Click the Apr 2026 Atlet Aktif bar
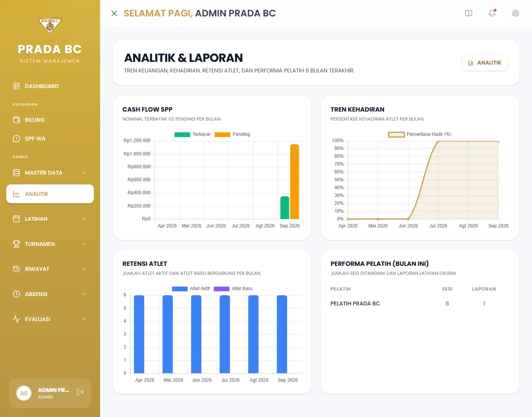532x417 pixels. tap(139, 334)
